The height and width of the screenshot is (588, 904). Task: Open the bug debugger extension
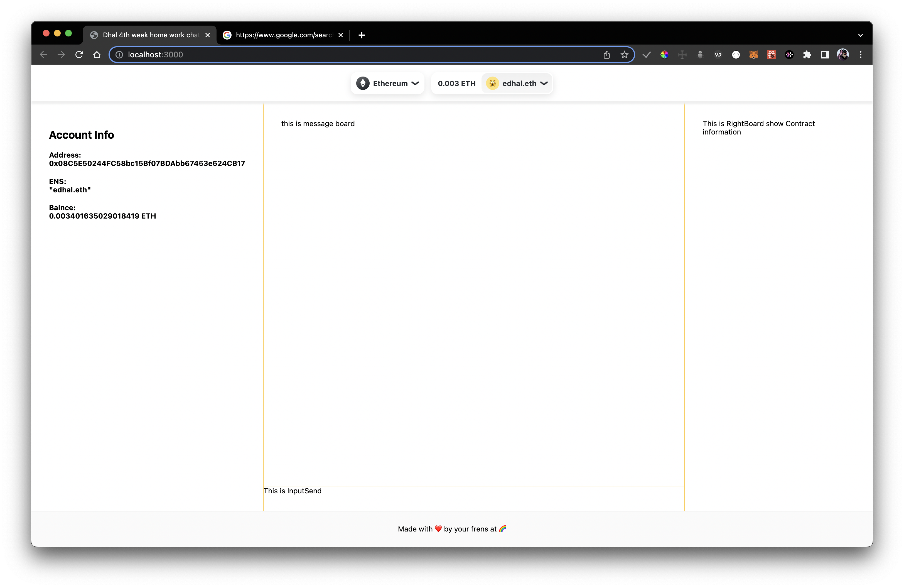tap(700, 55)
